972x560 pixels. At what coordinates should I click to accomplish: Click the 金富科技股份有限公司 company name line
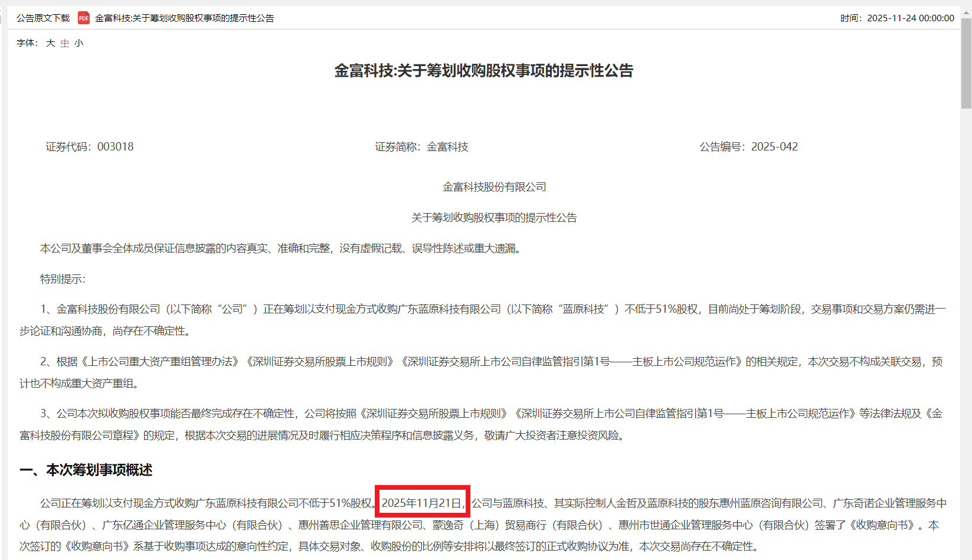click(495, 187)
